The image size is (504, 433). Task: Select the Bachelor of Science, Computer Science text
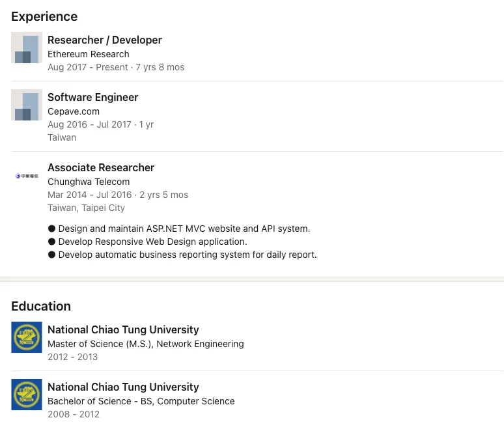tap(141, 401)
